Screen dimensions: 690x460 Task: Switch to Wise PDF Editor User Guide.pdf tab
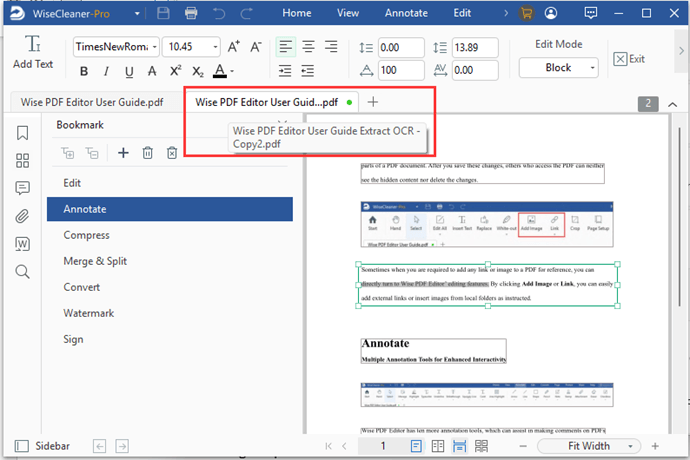click(x=92, y=102)
